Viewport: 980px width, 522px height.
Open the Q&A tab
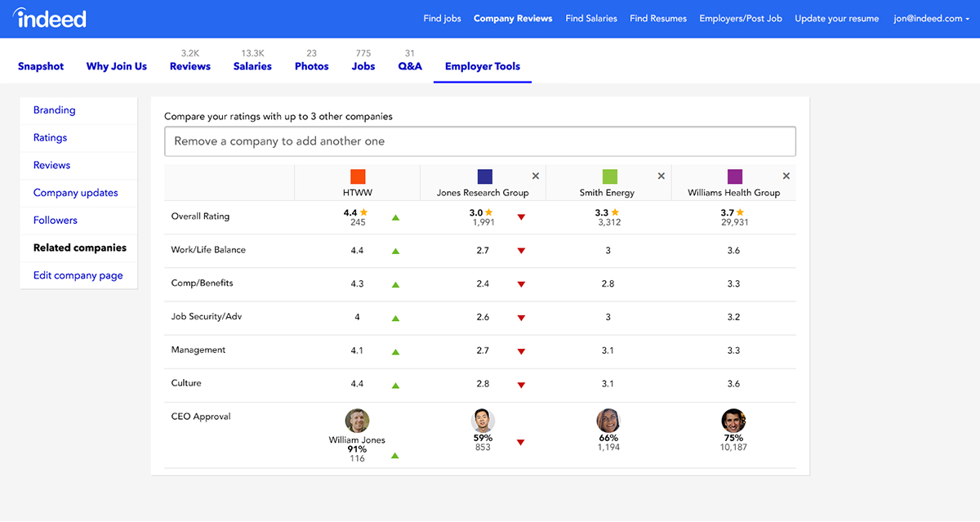(x=410, y=66)
